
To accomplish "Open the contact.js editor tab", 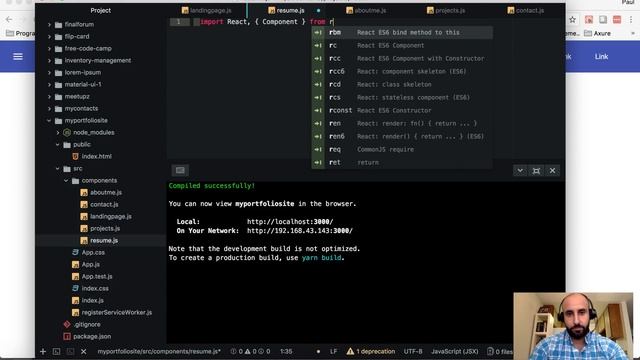I will [526, 10].
